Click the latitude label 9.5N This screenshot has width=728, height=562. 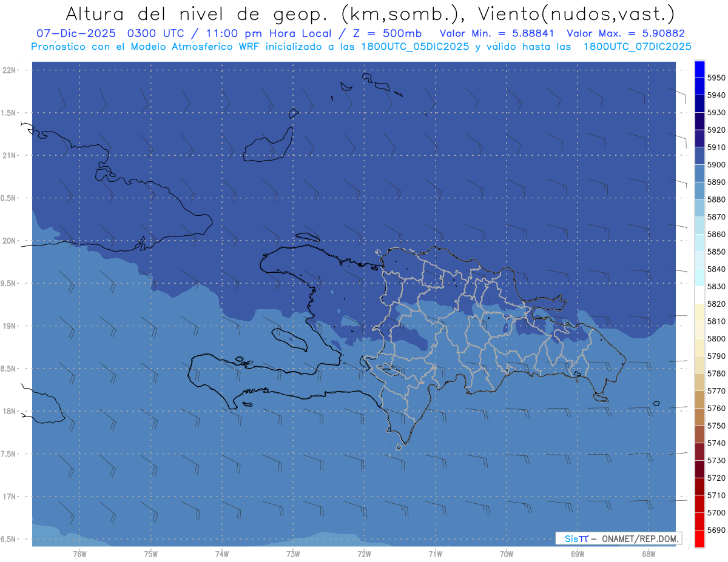pyautogui.click(x=9, y=283)
